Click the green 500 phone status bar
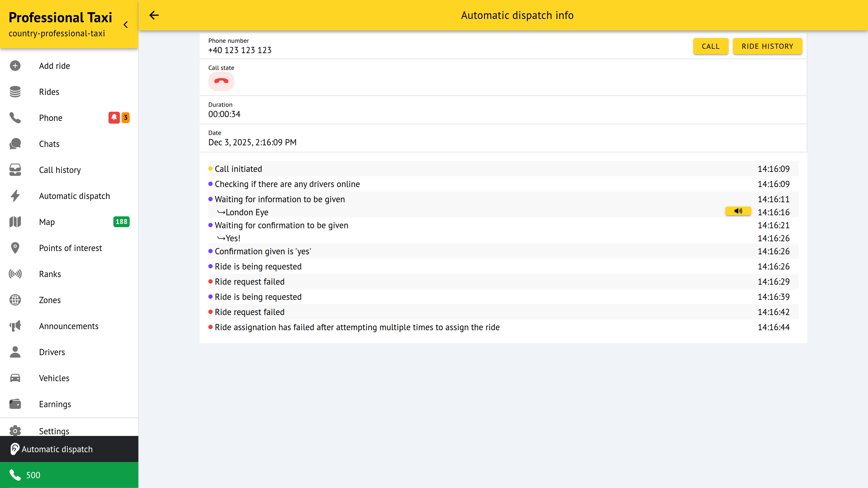The image size is (868, 488). click(x=69, y=475)
